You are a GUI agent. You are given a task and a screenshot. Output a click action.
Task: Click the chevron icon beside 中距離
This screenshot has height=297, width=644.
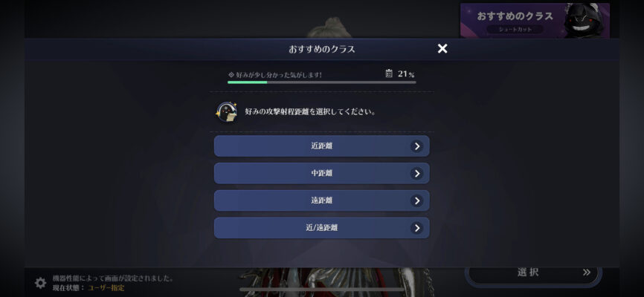click(417, 174)
